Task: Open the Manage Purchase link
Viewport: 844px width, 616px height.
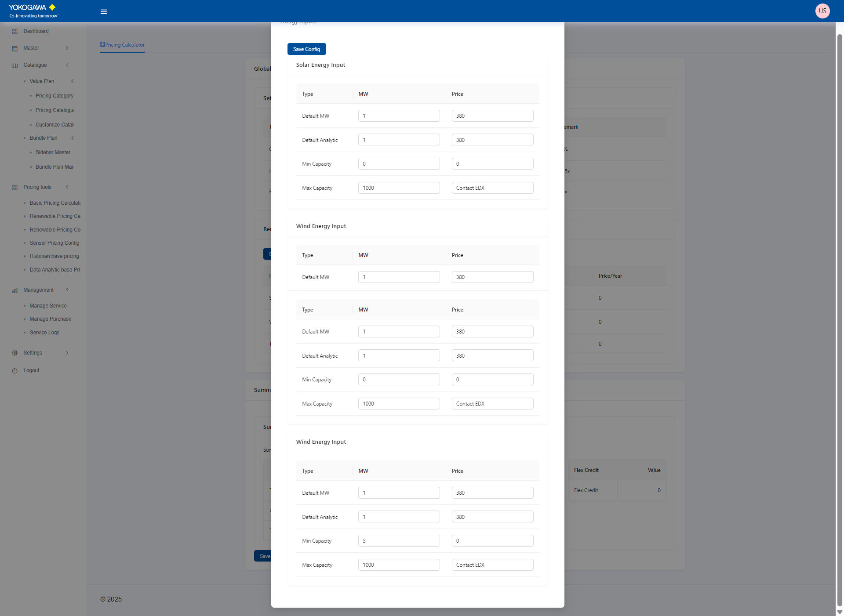Action: 50,319
